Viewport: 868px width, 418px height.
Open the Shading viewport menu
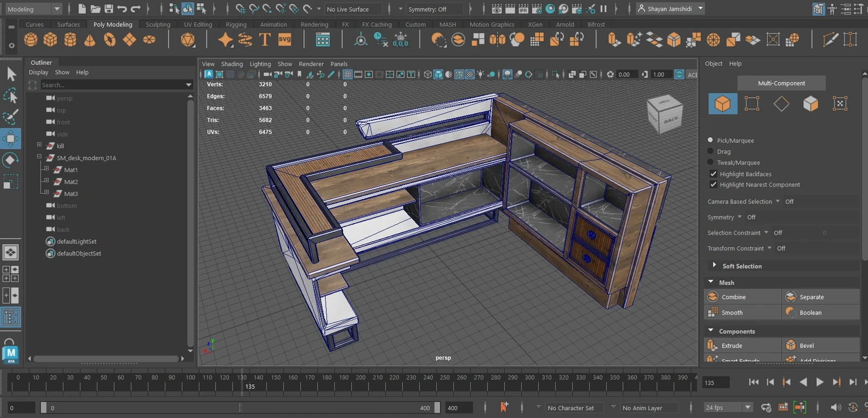pos(232,64)
